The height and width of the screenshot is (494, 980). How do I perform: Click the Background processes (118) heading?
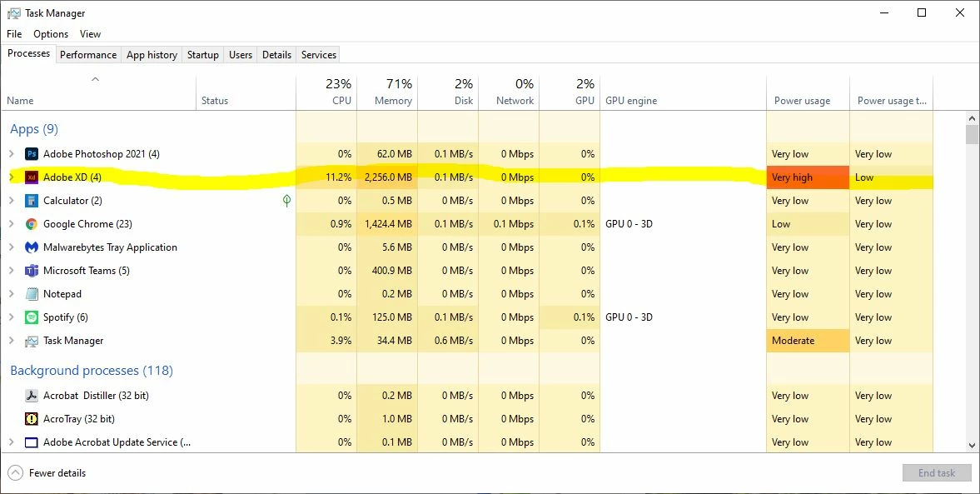tap(92, 370)
